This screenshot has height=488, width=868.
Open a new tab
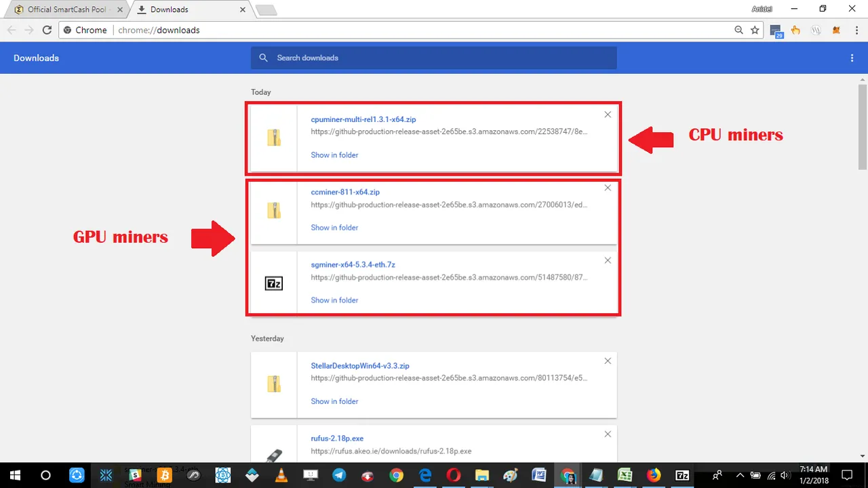coord(267,10)
